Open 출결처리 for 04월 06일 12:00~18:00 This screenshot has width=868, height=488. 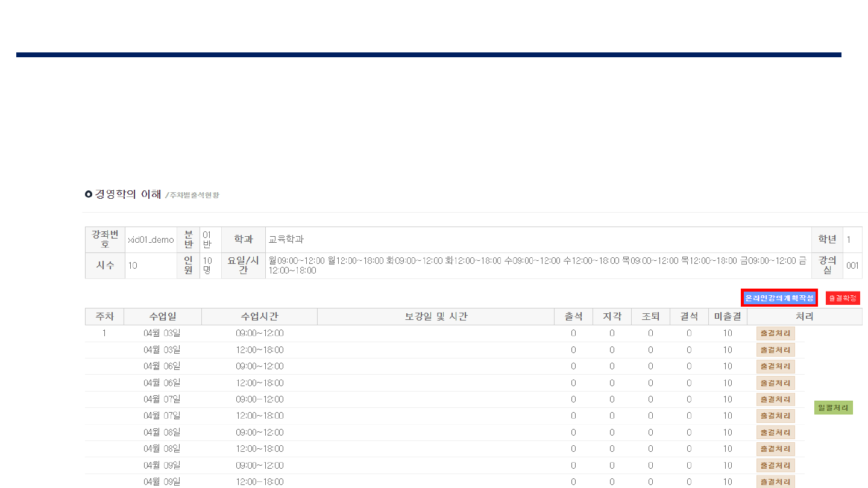775,383
